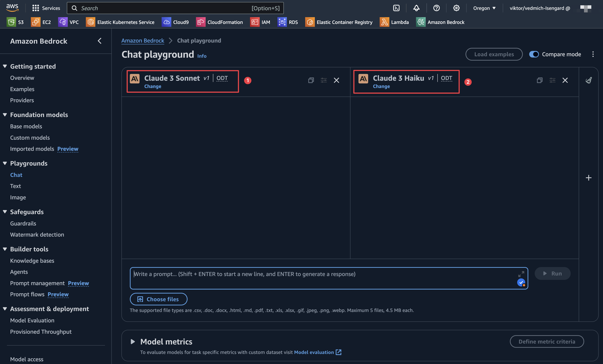
Task: Click the clear chat broom icon
Action: point(589,80)
